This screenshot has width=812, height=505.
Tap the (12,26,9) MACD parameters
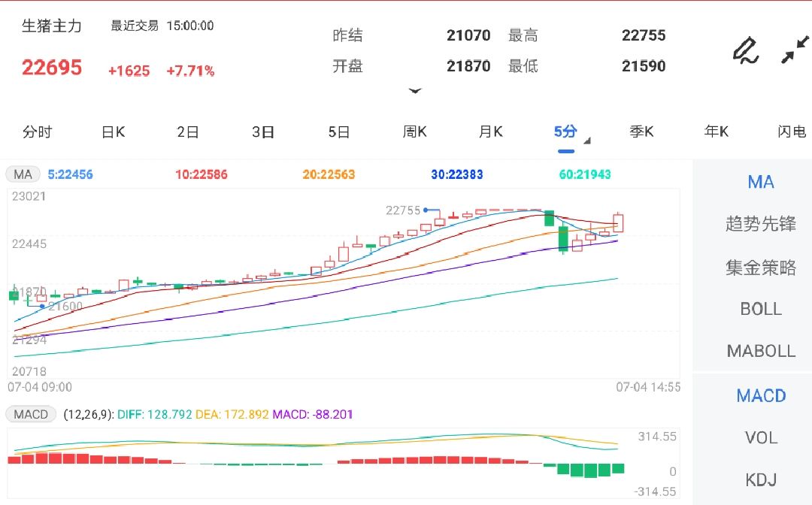click(x=89, y=415)
